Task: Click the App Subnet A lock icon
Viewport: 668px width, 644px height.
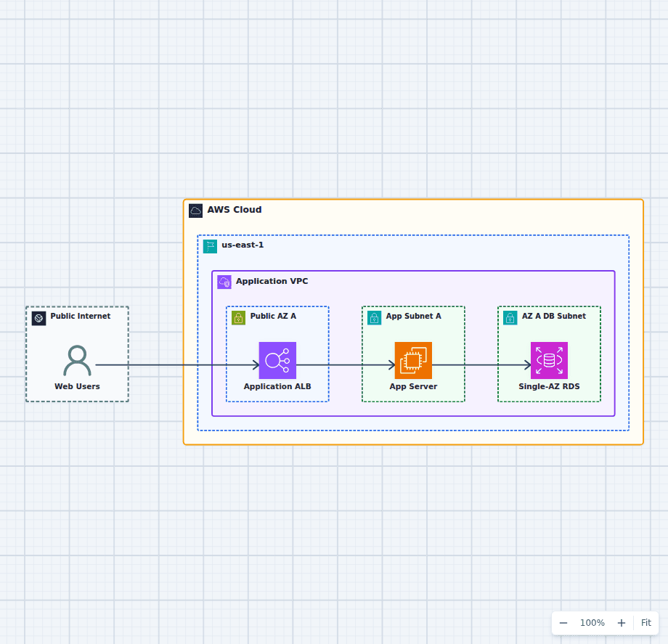Action: [375, 318]
